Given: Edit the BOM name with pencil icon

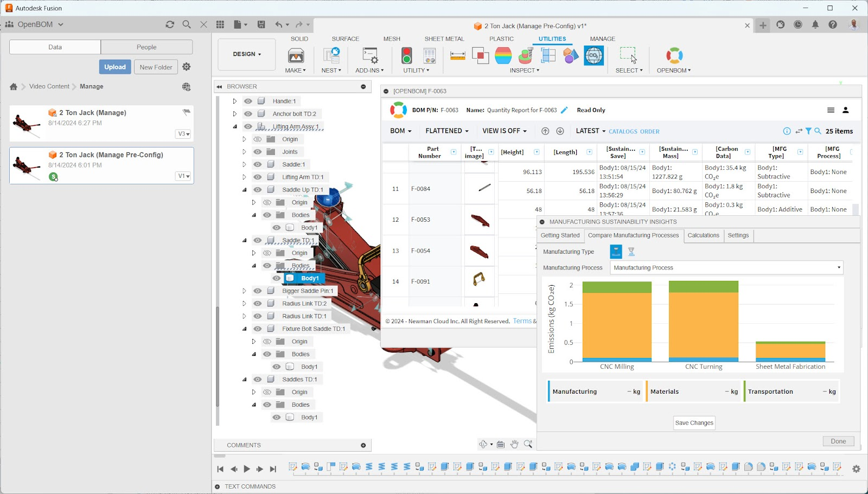Looking at the screenshot, I should pos(564,110).
